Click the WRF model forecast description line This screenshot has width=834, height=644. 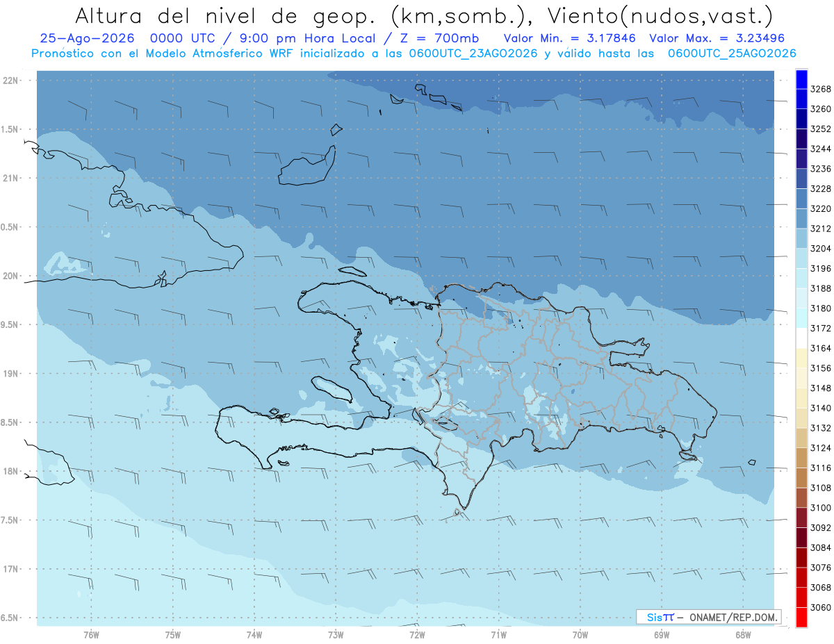coord(414,53)
